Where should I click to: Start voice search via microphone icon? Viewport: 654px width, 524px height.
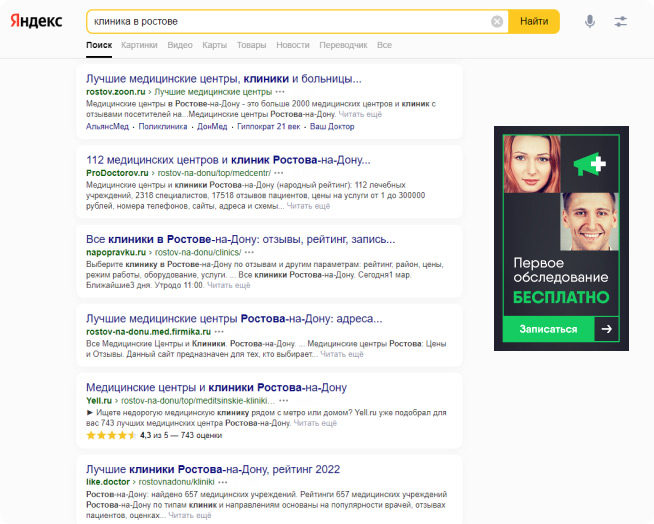tap(590, 21)
